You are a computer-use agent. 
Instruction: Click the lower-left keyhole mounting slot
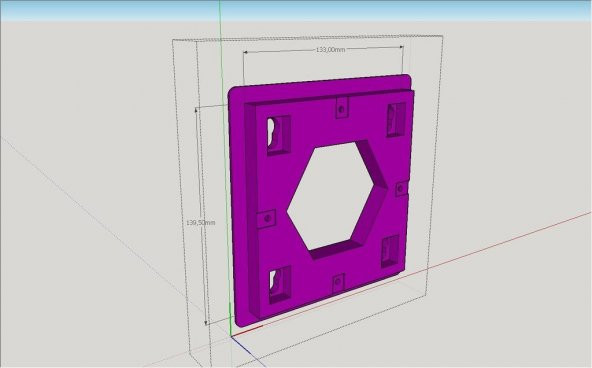pos(279,285)
